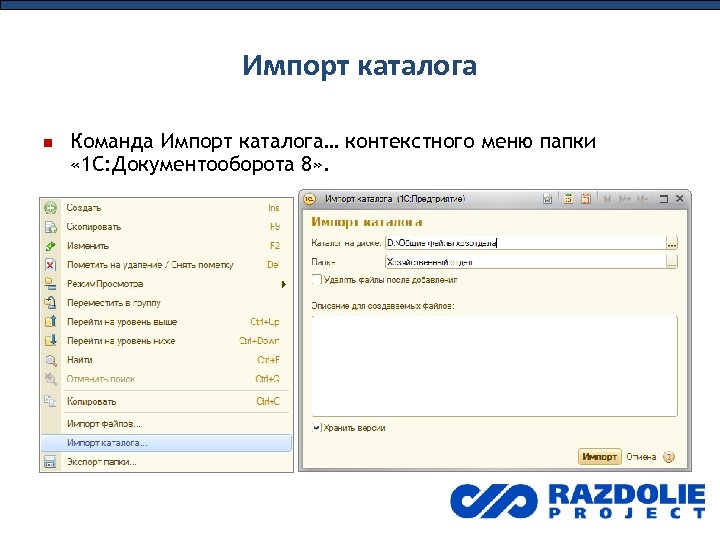720x540 pixels.
Task: Click the Режим Просмотра icon
Action: point(51,284)
